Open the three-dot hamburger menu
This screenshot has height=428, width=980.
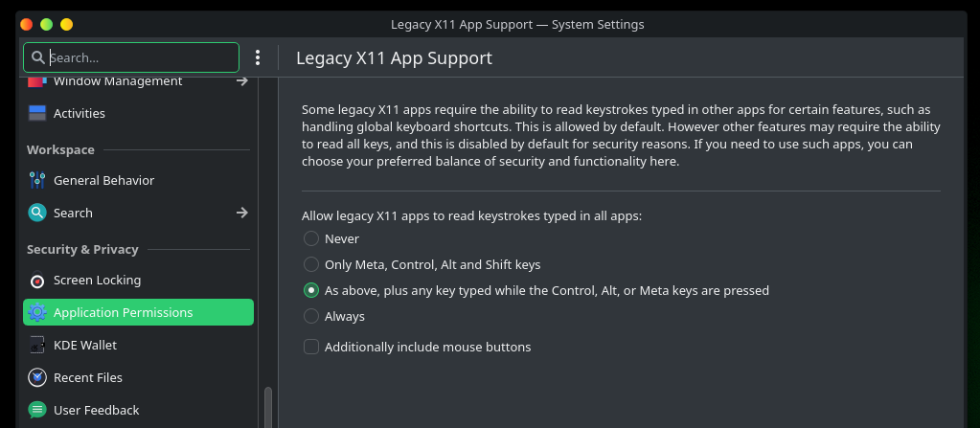258,57
